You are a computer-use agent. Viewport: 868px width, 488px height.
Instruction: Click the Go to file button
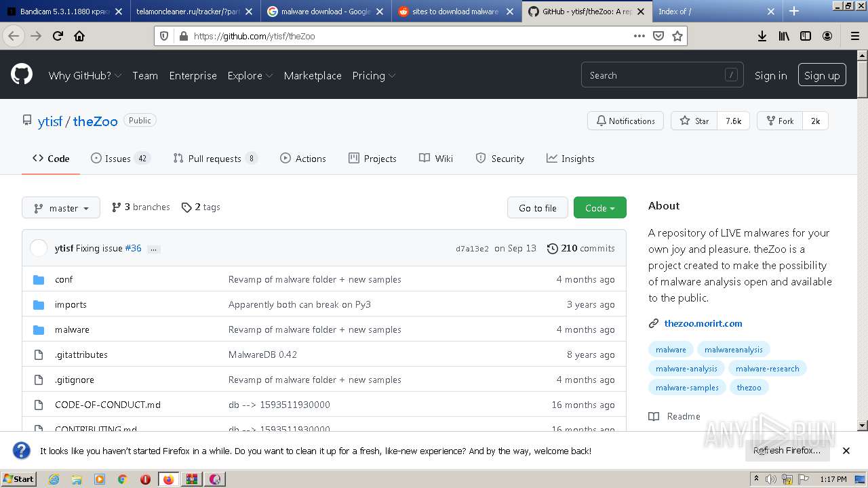click(x=538, y=208)
